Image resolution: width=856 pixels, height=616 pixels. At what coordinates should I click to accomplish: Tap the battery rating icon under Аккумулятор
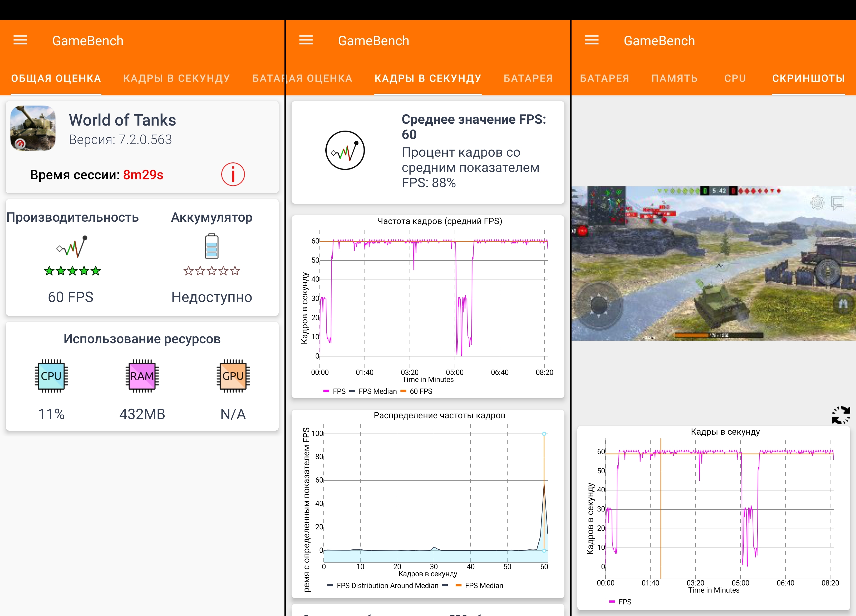coord(211,246)
